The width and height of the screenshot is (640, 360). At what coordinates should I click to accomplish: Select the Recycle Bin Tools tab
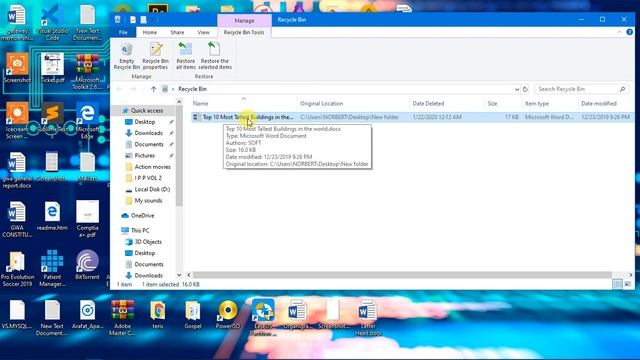(244, 32)
